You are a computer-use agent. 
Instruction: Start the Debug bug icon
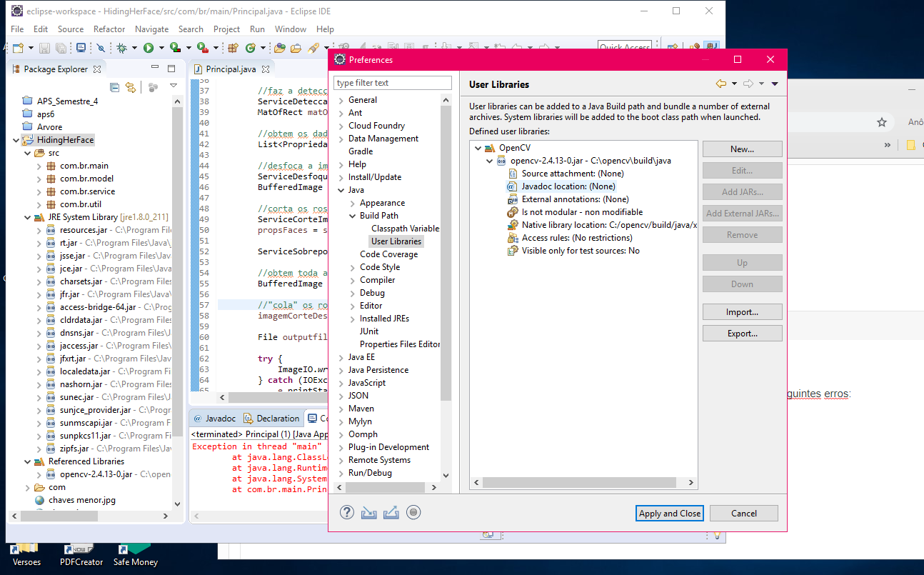click(x=122, y=48)
